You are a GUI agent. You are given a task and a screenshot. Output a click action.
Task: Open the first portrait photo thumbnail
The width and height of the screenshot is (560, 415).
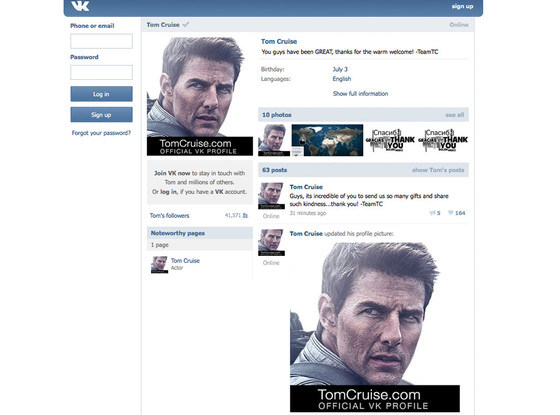pos(274,140)
